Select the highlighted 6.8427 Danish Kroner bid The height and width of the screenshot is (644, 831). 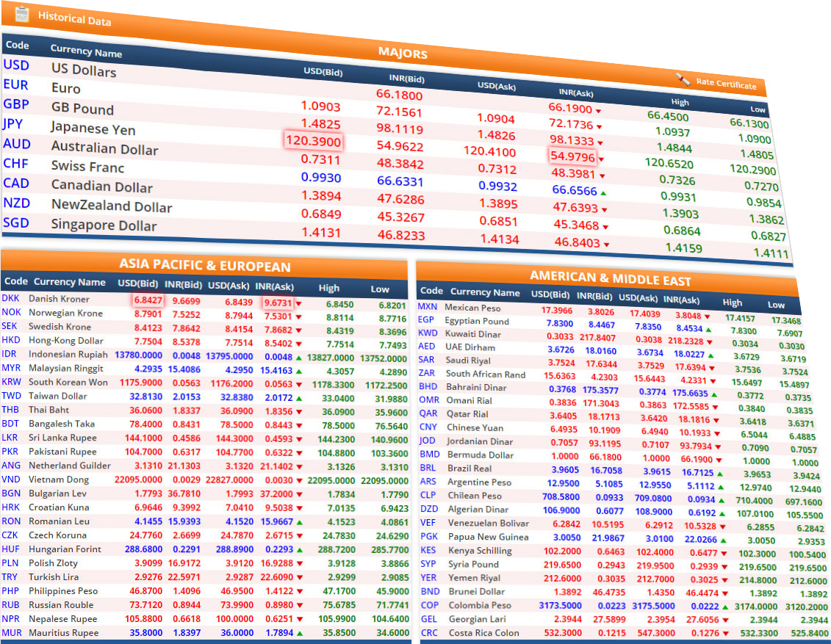tap(148, 300)
